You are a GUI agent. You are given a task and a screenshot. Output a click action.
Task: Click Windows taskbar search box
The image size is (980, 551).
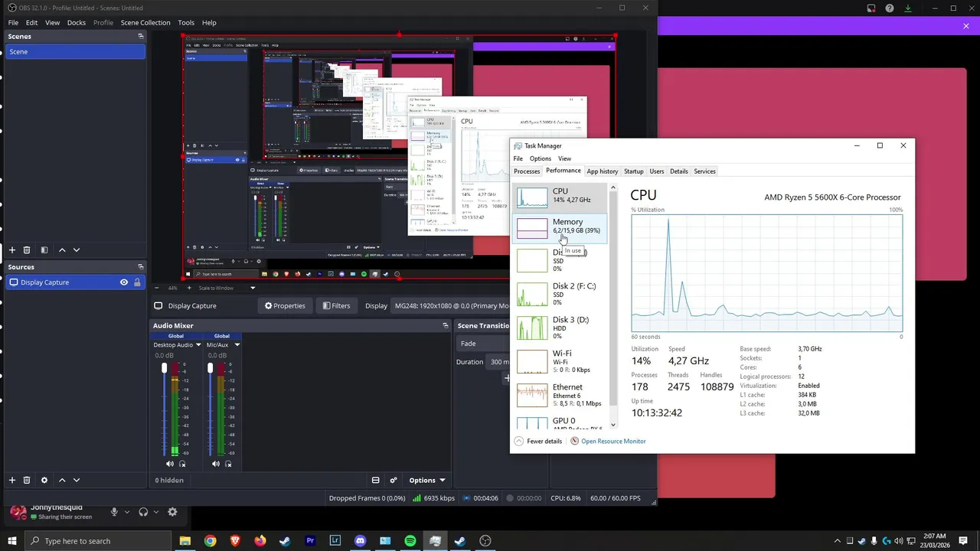98,541
